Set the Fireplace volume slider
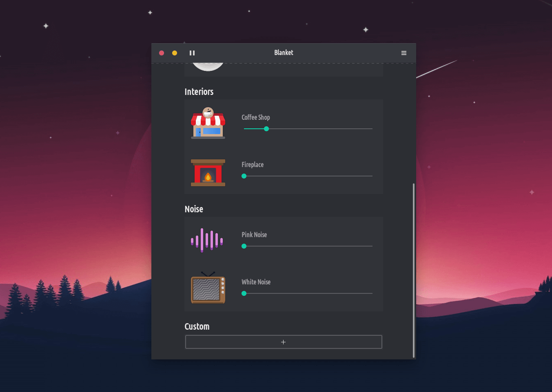The width and height of the screenshot is (552, 392). (x=308, y=176)
